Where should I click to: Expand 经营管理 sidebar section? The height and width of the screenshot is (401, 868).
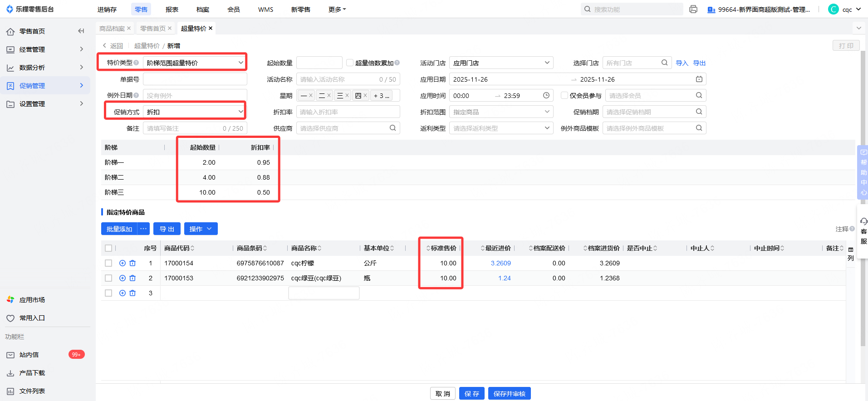click(x=45, y=49)
